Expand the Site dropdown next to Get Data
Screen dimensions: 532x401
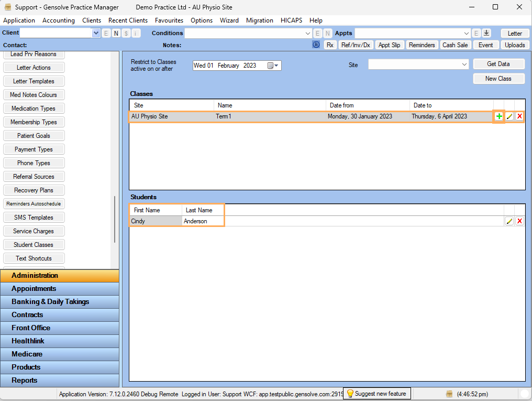465,63
